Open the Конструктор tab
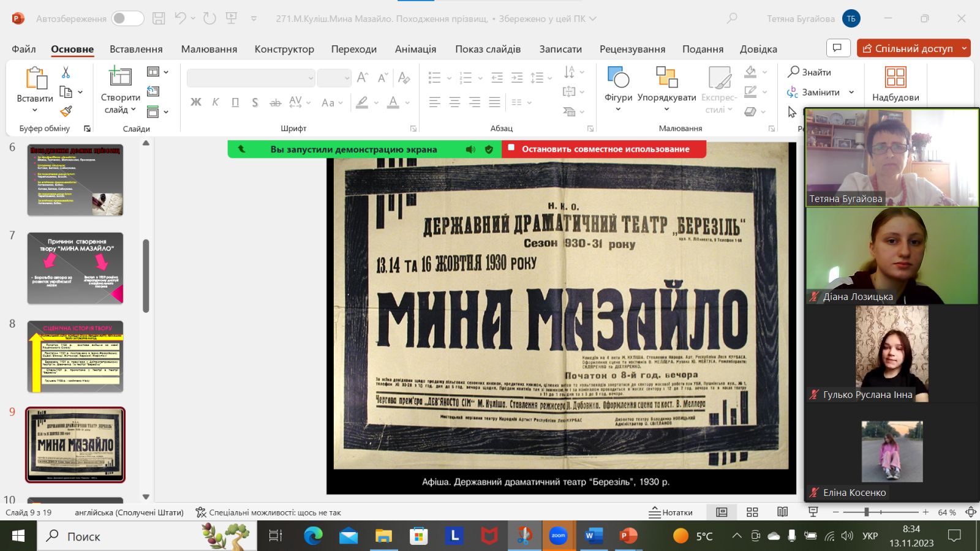Screen dimensions: 980x551 (x=284, y=49)
